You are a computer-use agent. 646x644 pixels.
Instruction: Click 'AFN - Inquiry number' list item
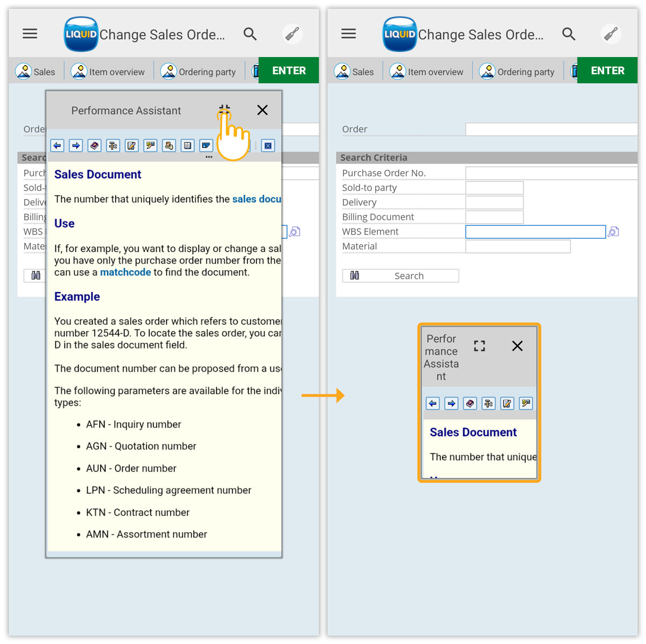pos(134,424)
